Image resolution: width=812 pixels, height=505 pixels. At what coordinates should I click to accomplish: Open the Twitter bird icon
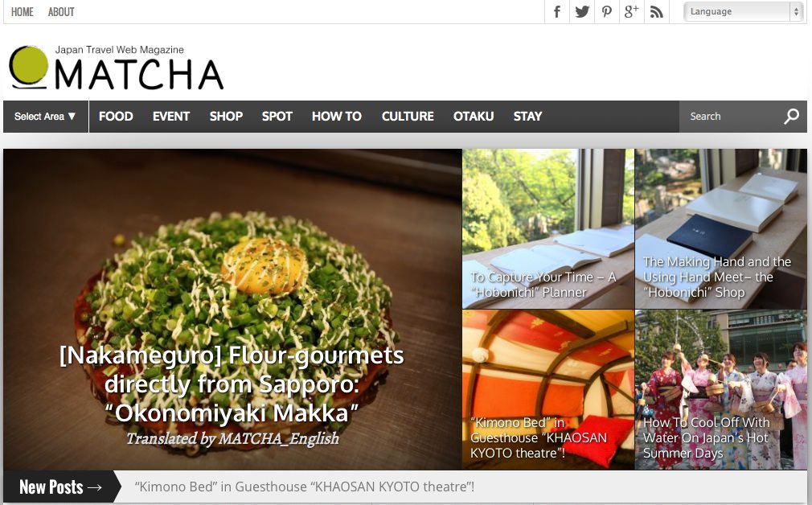tap(582, 11)
